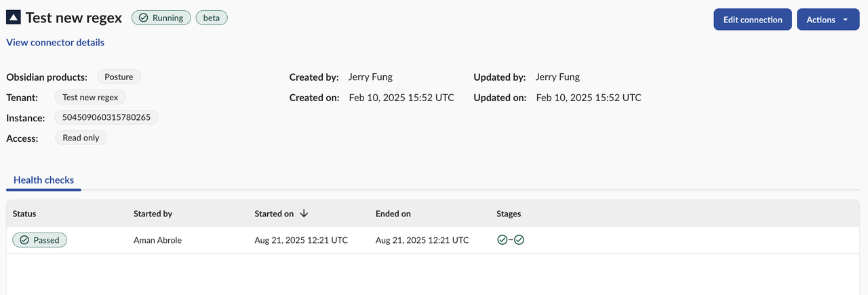The image size is (868, 295).
Task: Click the Read only access chip
Action: click(81, 138)
